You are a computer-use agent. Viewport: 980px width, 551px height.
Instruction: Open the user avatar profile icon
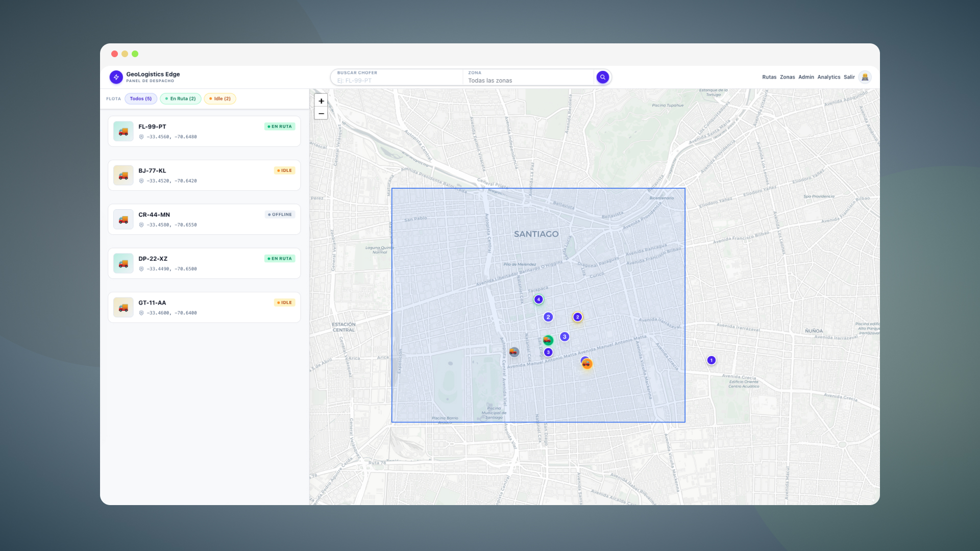[x=865, y=77]
